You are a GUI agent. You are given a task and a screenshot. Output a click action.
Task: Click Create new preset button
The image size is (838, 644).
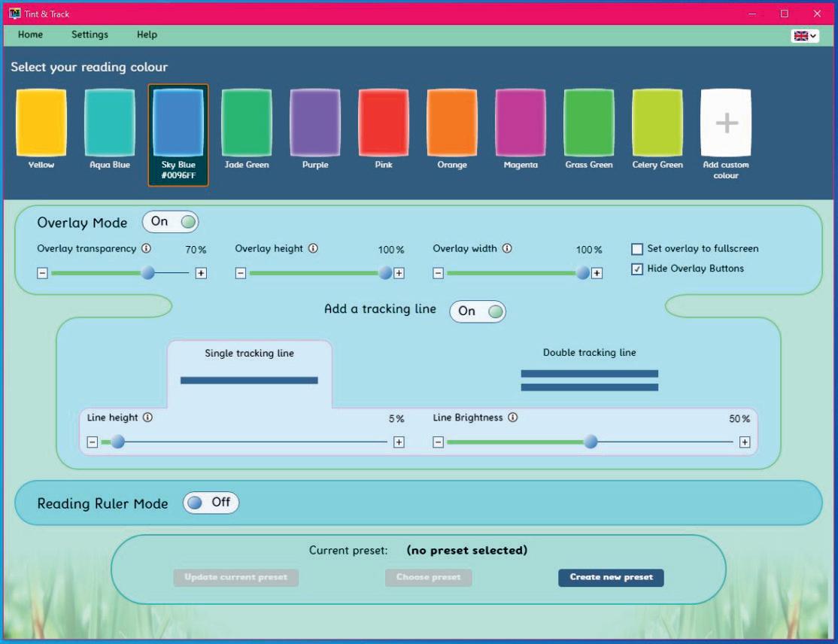pyautogui.click(x=611, y=578)
